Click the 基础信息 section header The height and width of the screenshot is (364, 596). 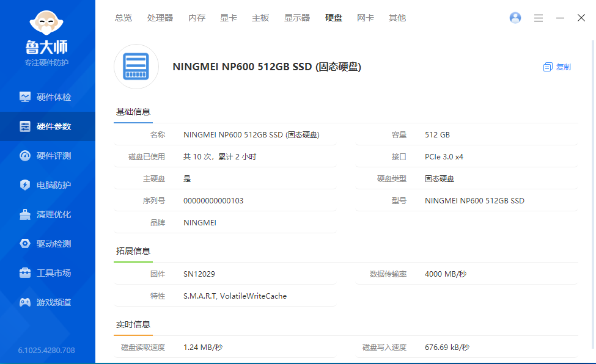pyautogui.click(x=133, y=112)
